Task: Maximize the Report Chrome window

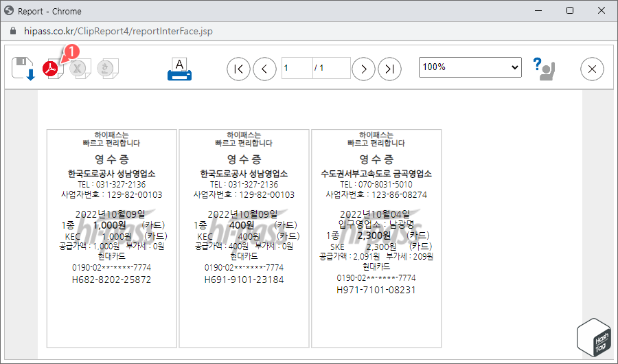Action: pos(570,11)
